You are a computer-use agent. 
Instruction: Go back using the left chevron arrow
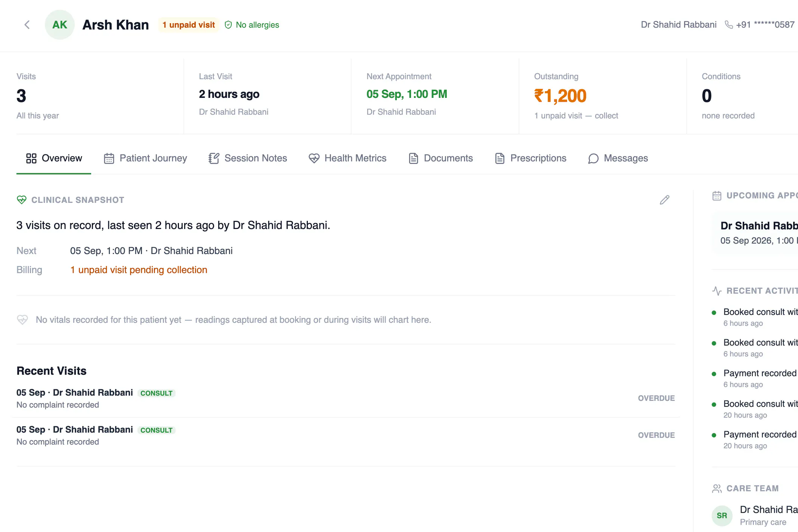pos(27,25)
